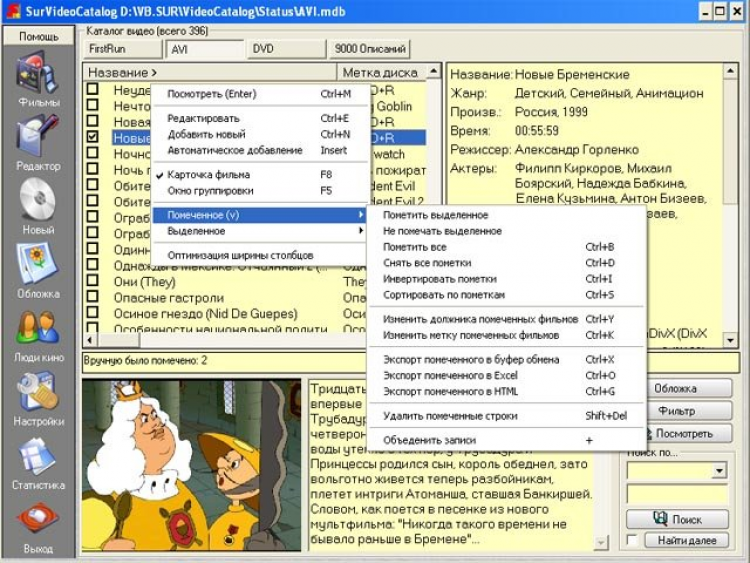Image resolution: width=750 pixels, height=563 pixels.
Task: Click the Фильтр button
Action: 687,411
